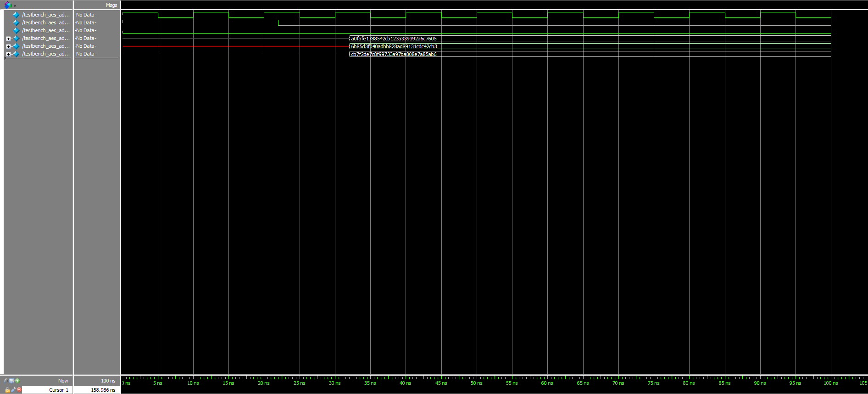Click the 100 ns simulation time value

tap(108, 381)
